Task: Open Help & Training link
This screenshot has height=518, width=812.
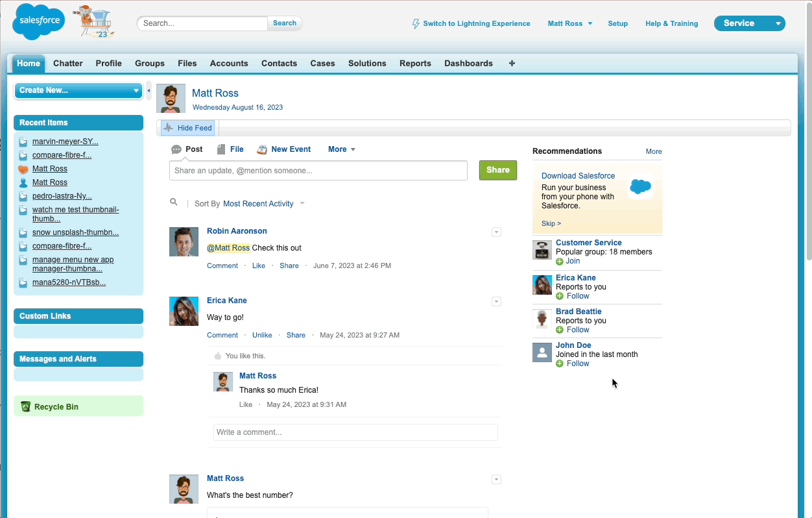Action: coord(671,23)
